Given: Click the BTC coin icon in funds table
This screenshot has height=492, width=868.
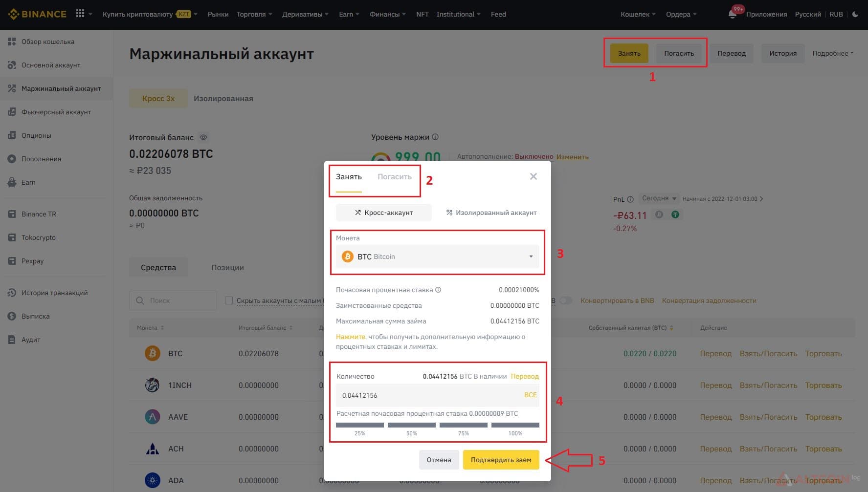Looking at the screenshot, I should pos(153,353).
